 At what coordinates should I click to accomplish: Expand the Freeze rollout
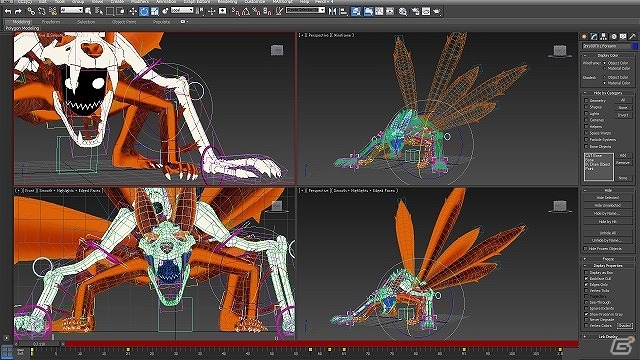click(608, 259)
